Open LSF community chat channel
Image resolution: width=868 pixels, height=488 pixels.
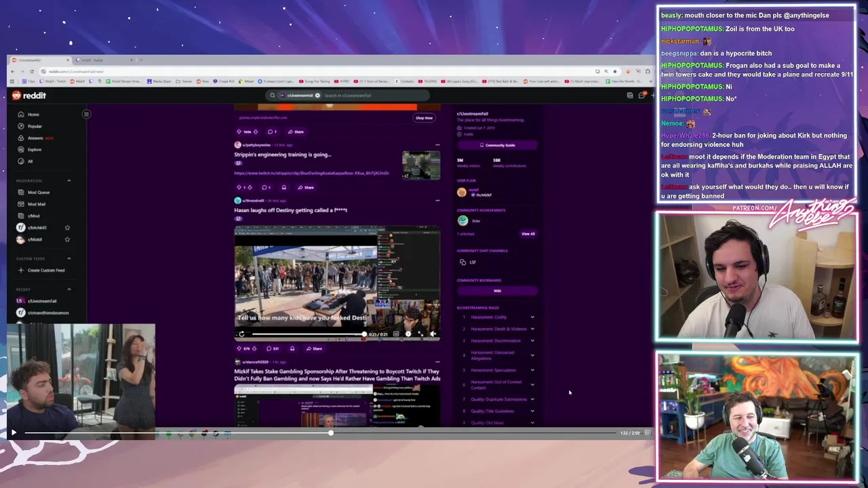(468, 262)
